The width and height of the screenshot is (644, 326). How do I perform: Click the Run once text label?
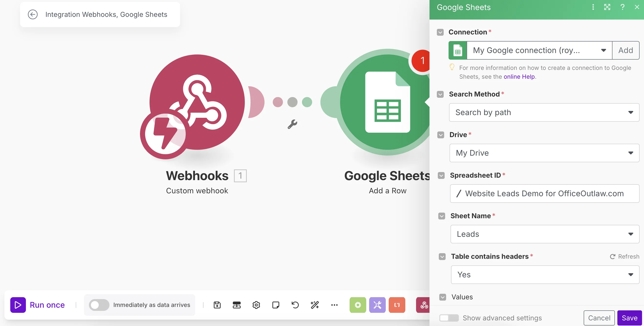47,305
